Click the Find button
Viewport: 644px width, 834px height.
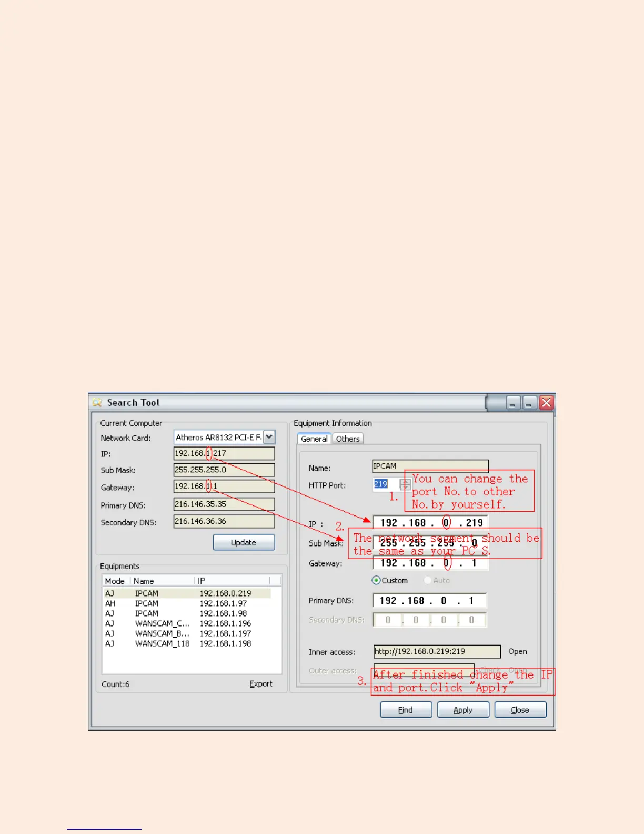click(406, 710)
